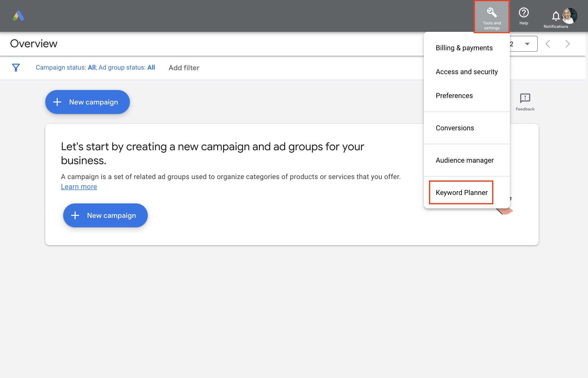Open Conversions menu entry
Image resolution: width=588 pixels, height=378 pixels.
tap(455, 128)
